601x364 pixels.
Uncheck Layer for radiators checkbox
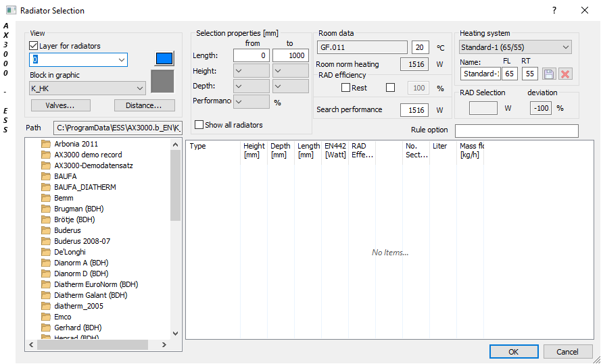(34, 46)
